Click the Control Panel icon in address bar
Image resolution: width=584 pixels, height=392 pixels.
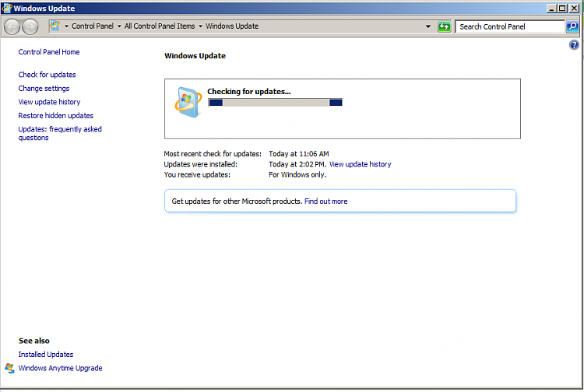click(x=55, y=26)
